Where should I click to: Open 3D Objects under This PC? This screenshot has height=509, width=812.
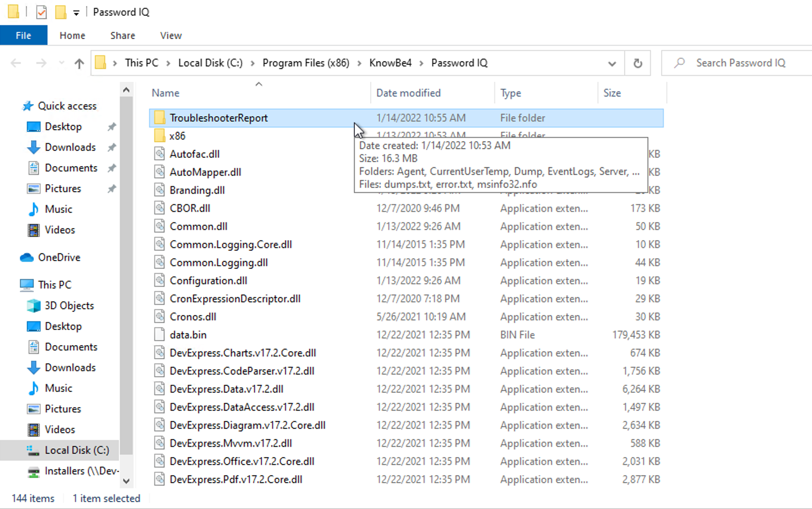click(69, 305)
